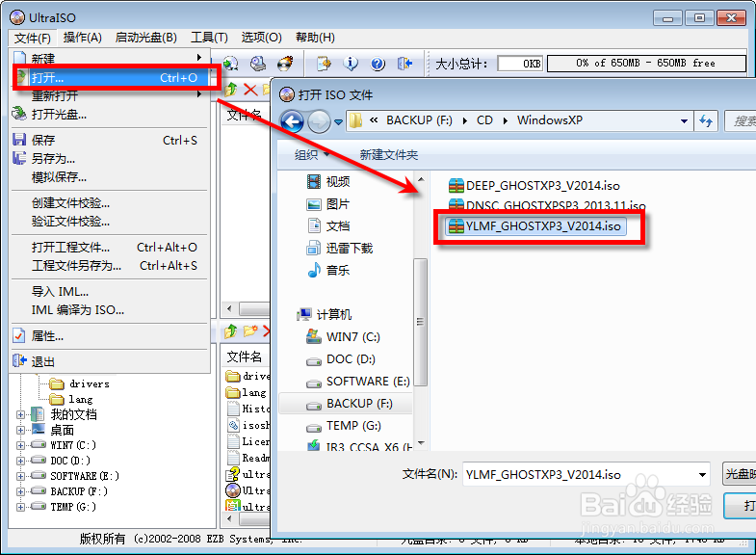This screenshot has height=555, width=756.
Task: Choose 保存 menu entry
Action: point(110,141)
